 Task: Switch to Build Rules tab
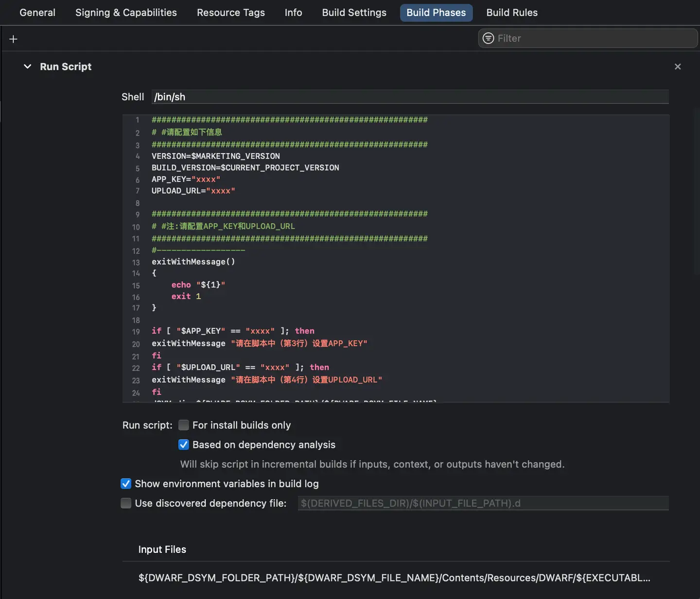coord(512,13)
